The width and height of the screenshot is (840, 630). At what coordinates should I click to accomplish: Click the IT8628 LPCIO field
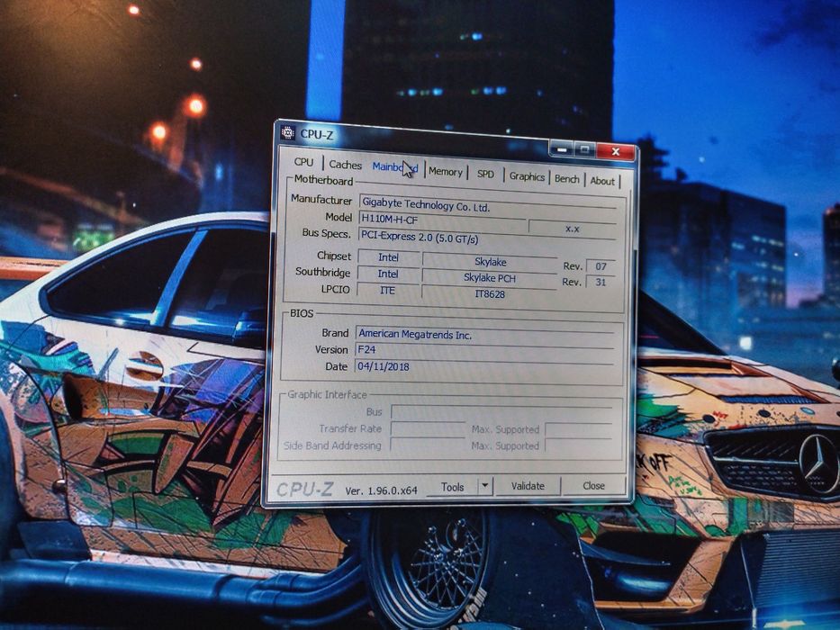click(489, 293)
